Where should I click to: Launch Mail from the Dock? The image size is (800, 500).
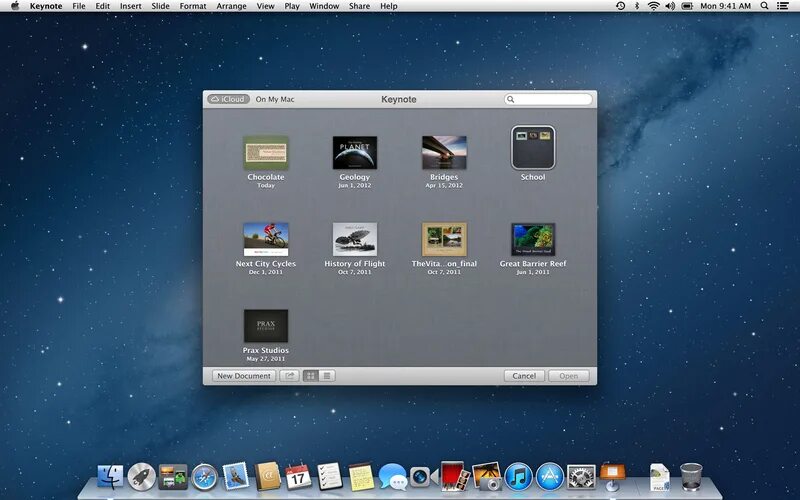[236, 476]
